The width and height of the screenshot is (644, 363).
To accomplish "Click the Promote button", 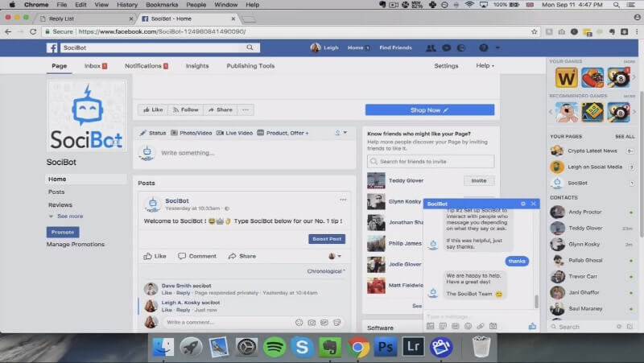I will coord(63,232).
